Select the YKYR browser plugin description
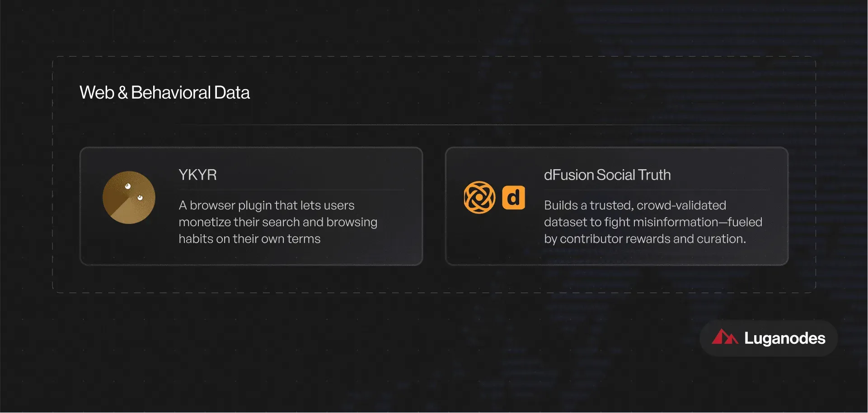 coord(278,222)
